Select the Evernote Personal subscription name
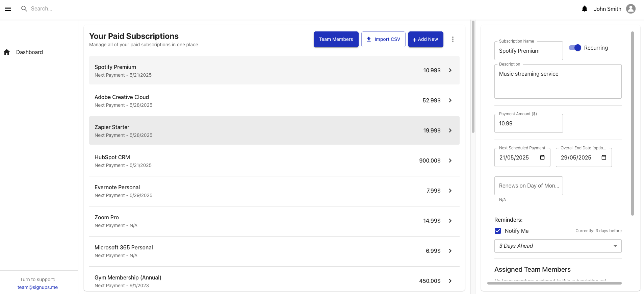This screenshot has width=644, height=294. tap(117, 187)
